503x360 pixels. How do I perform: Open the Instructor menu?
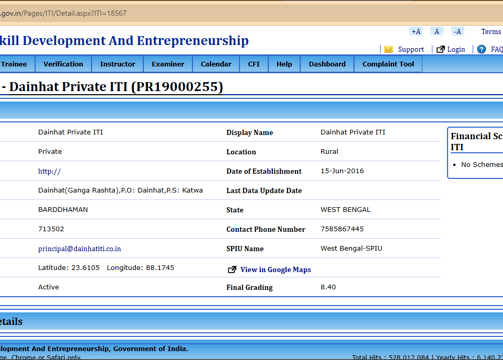click(x=117, y=64)
